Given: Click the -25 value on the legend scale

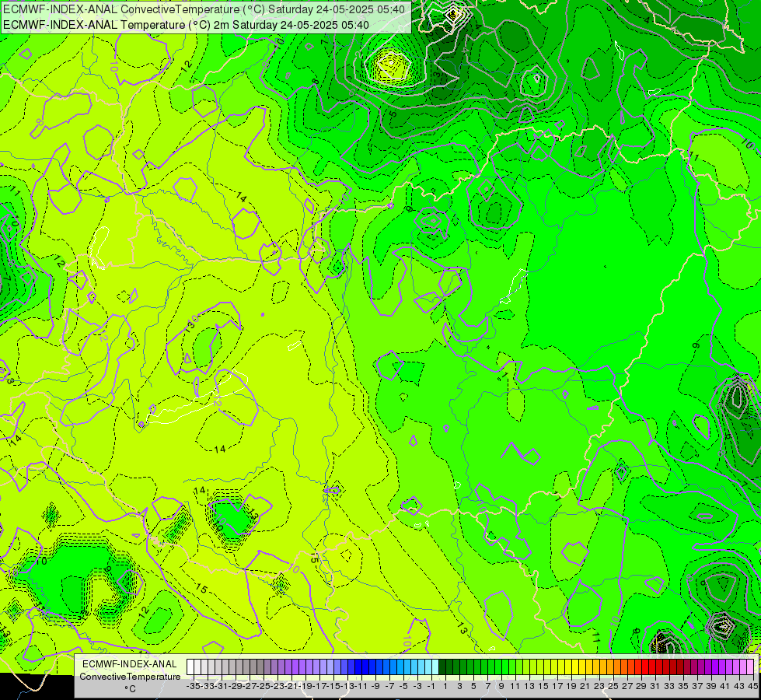Looking at the screenshot, I should [264, 686].
